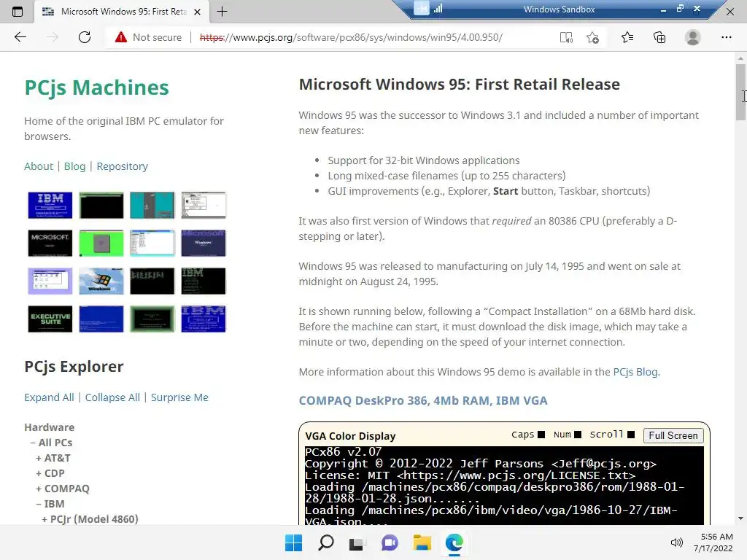This screenshot has height=560, width=747.
Task: Click the scrollbar down arrow
Action: 740,518
